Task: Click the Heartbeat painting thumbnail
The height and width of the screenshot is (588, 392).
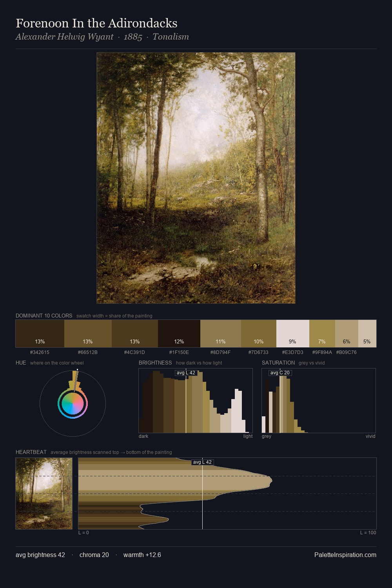Action: point(44,494)
